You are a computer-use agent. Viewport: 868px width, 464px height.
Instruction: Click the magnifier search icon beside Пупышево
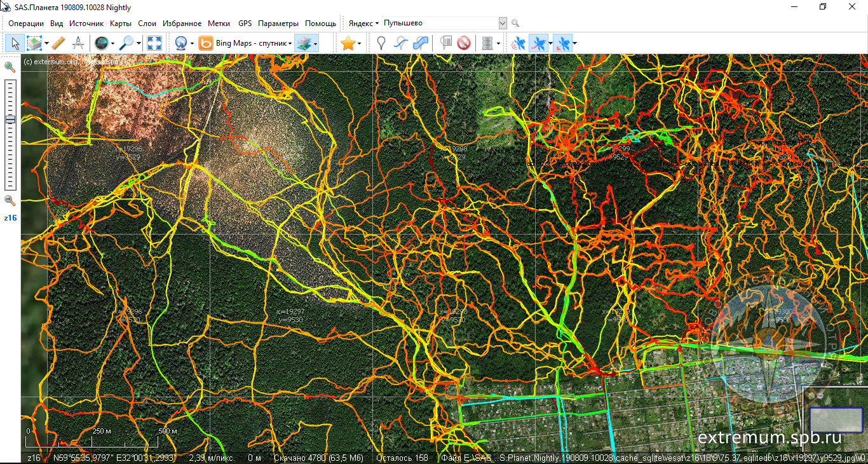515,24
